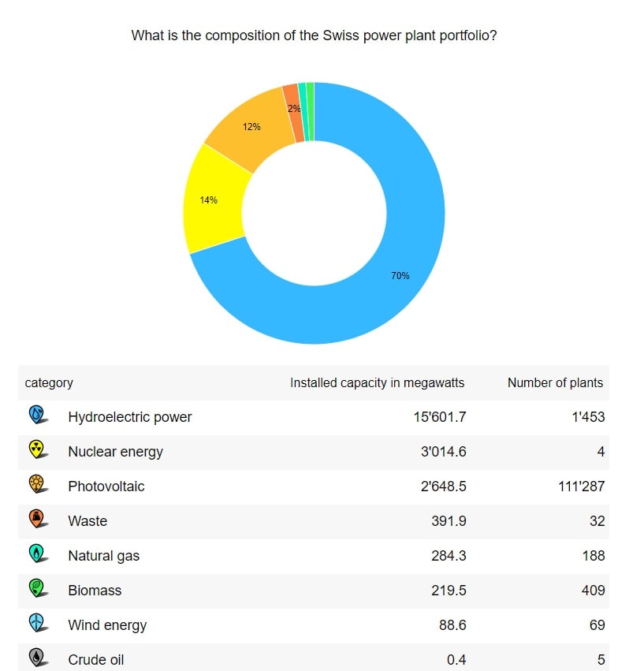Viewport: 644px width, 671px height.
Task: Click the Nuclear energy capacity value 3'014.6
Action: click(442, 452)
